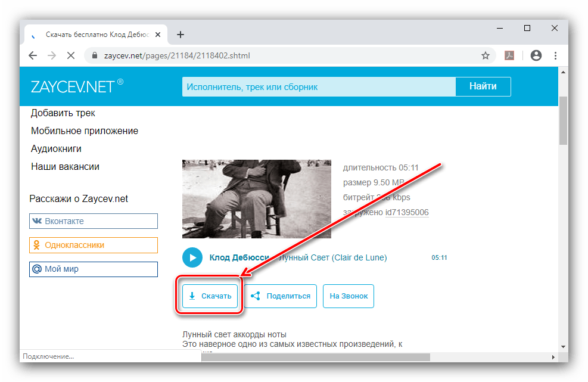Image resolution: width=588 pixels, height=382 pixels.
Task: Open a new tab with the plus button
Action: tap(181, 35)
